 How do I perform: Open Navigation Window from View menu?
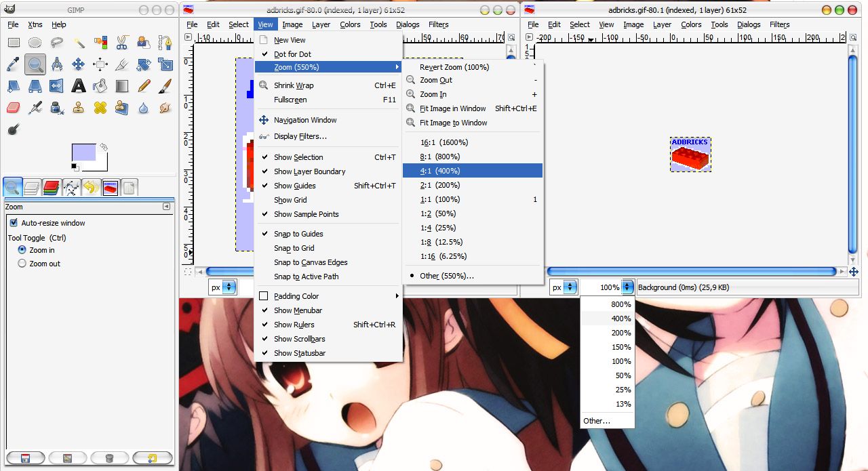[328, 120]
